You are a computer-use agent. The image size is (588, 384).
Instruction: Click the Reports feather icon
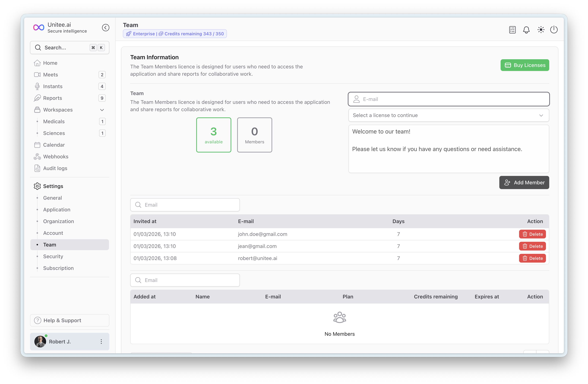click(37, 98)
